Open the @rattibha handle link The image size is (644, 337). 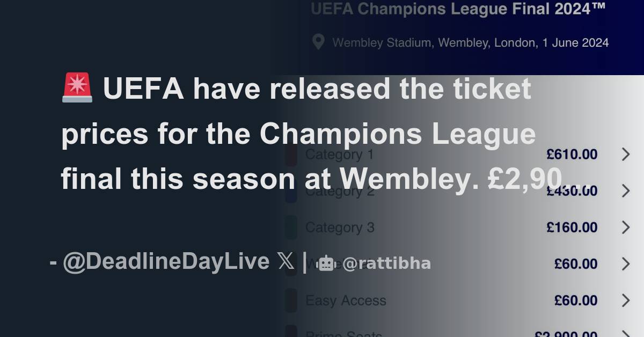pyautogui.click(x=386, y=263)
